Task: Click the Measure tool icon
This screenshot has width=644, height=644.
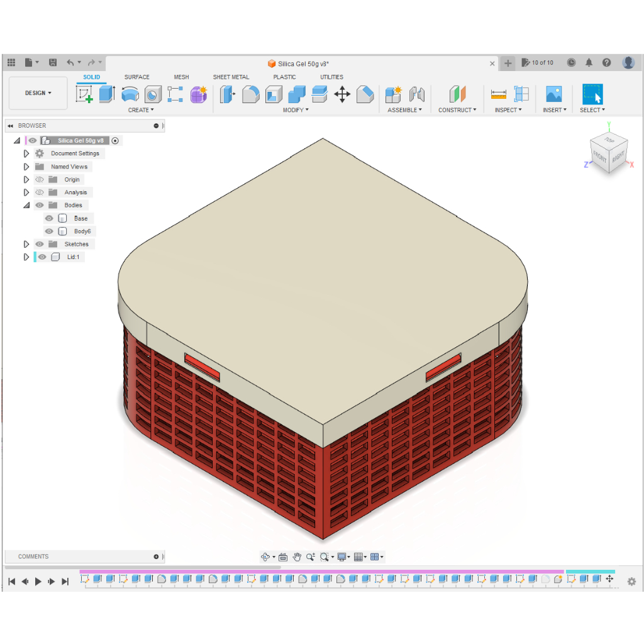Action: coord(499,94)
